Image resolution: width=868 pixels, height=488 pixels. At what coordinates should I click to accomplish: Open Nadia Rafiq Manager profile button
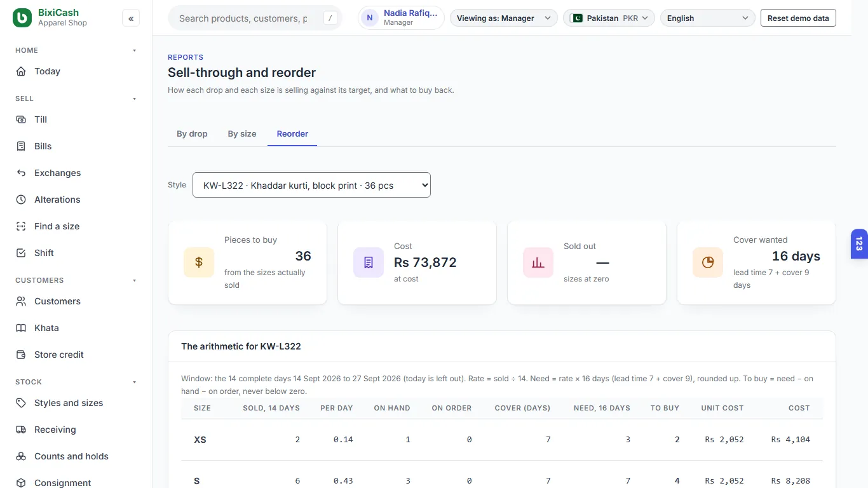point(401,18)
